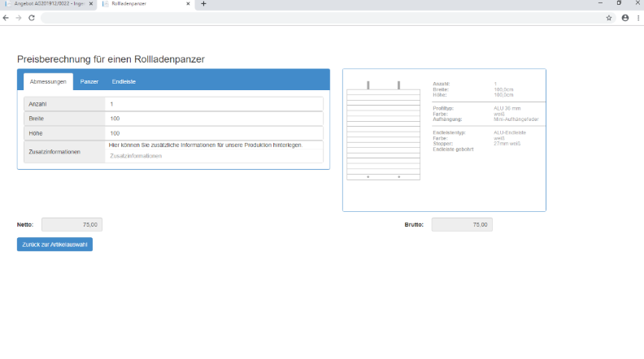Switch to the Endleiste tab
The height and width of the screenshot is (359, 644).
point(124,82)
